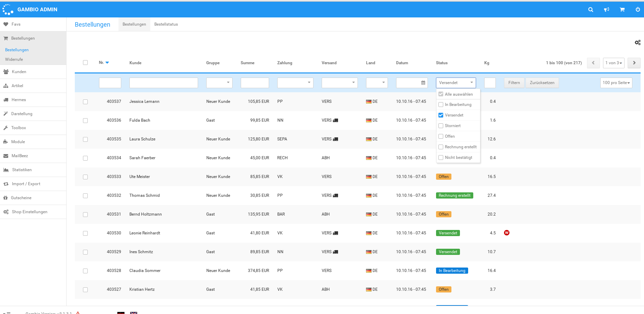
Task: Select the checkbox for order 403537
Action: (x=85, y=102)
